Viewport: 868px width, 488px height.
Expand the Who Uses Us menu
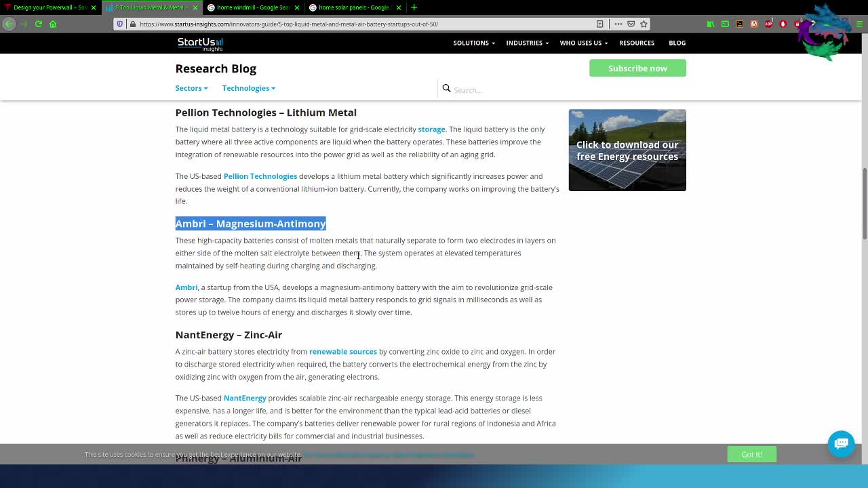click(x=583, y=43)
